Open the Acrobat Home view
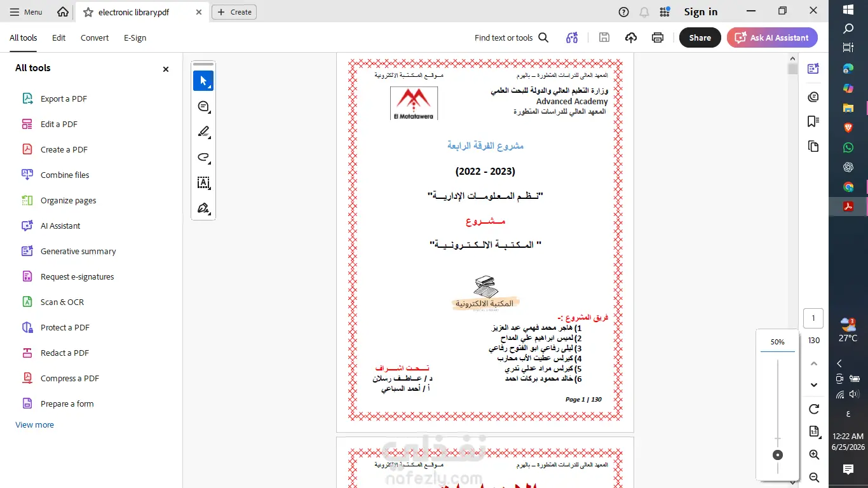The image size is (868, 488). tap(63, 12)
